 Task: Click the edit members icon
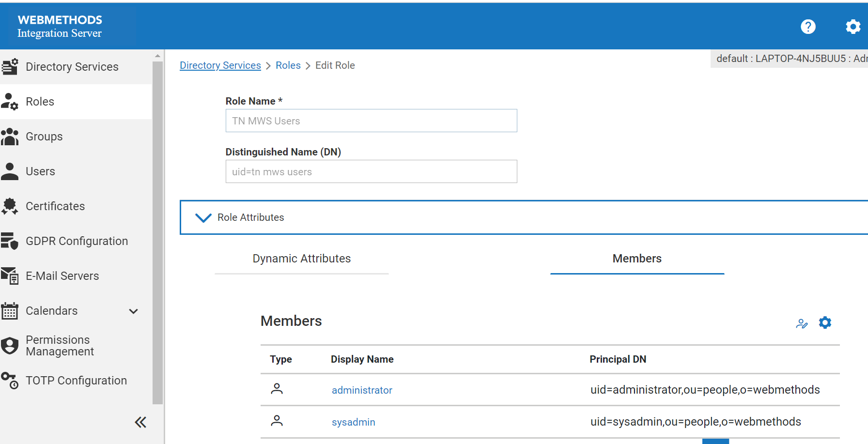(x=802, y=323)
